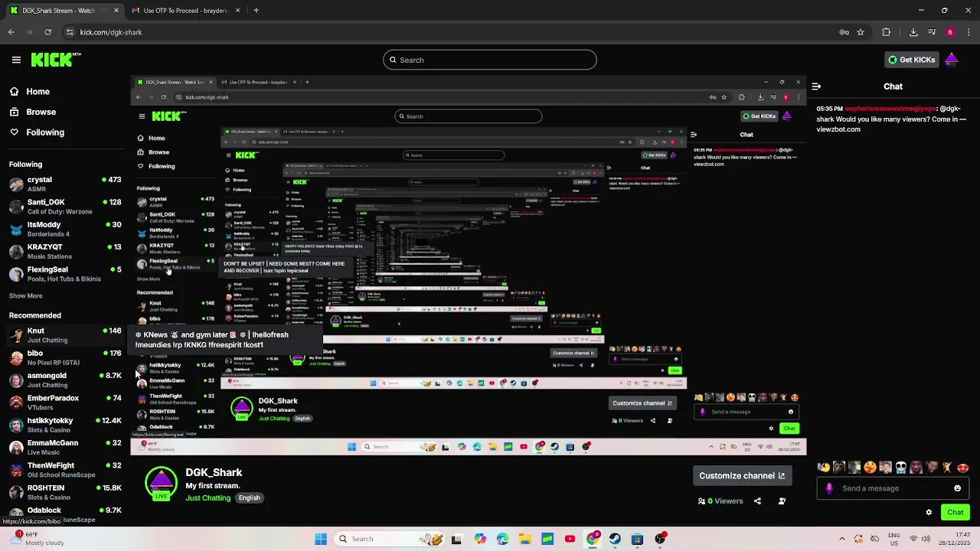Open Chrome profile avatar
This screenshot has height=551, width=980.
pyautogui.click(x=950, y=32)
